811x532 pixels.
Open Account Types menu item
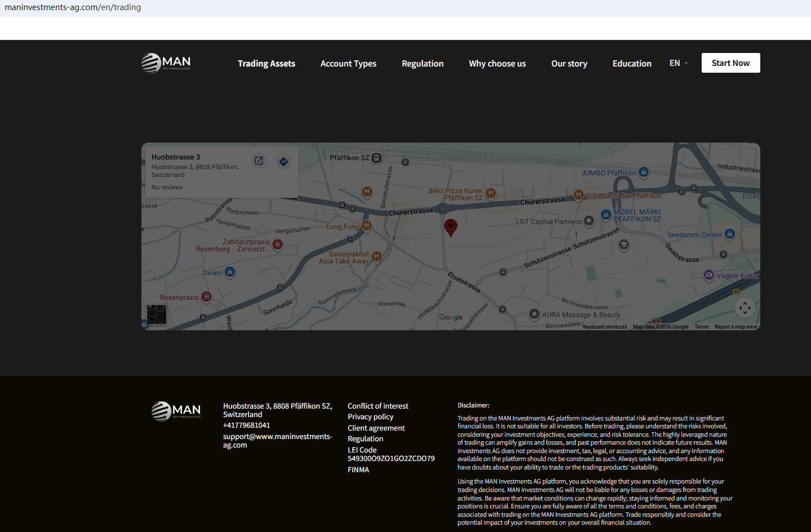(348, 64)
